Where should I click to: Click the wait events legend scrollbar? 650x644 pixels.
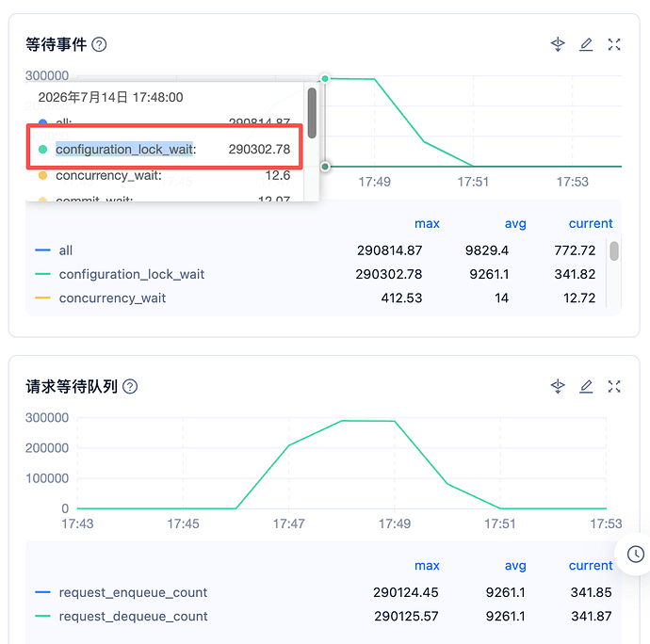point(614,250)
